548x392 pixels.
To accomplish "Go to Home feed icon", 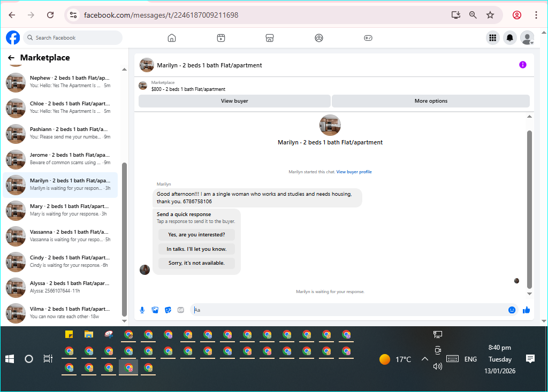I will (x=172, y=38).
